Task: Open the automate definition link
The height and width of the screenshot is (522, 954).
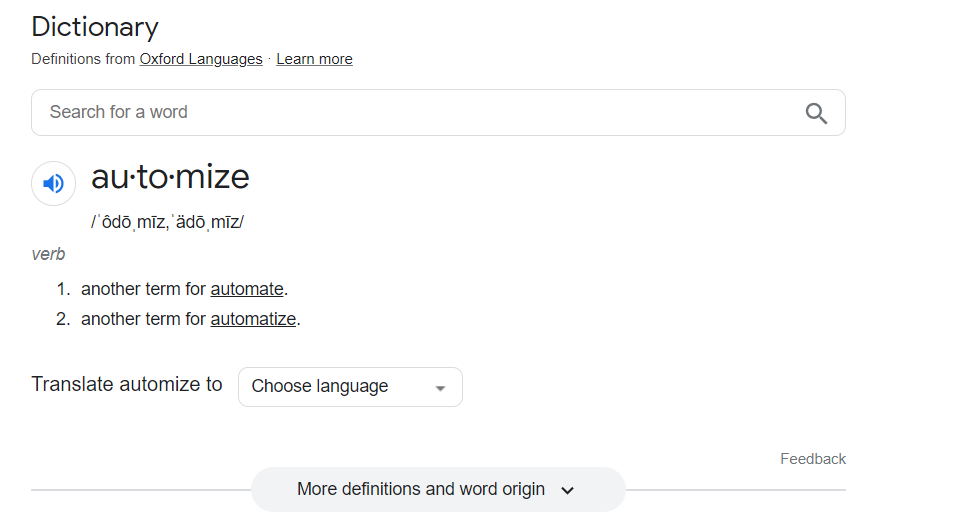Action: pyautogui.click(x=247, y=289)
